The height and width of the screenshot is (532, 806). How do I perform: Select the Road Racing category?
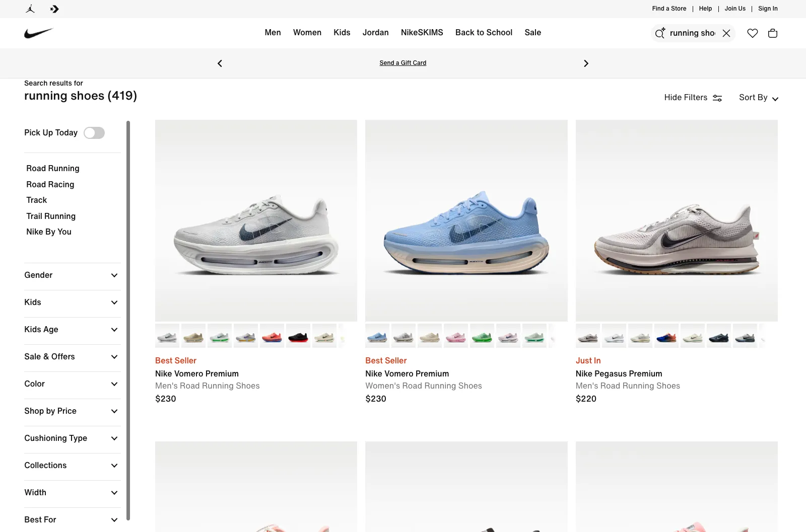[x=50, y=185]
